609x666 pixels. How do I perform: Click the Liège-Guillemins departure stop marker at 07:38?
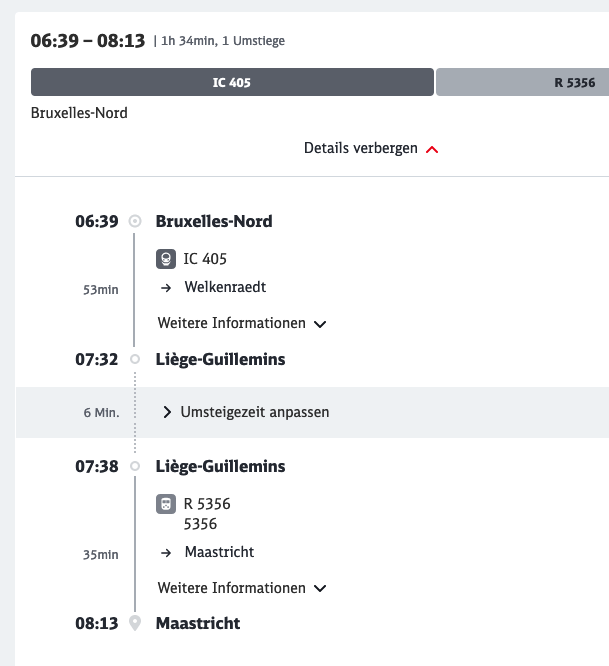135,467
